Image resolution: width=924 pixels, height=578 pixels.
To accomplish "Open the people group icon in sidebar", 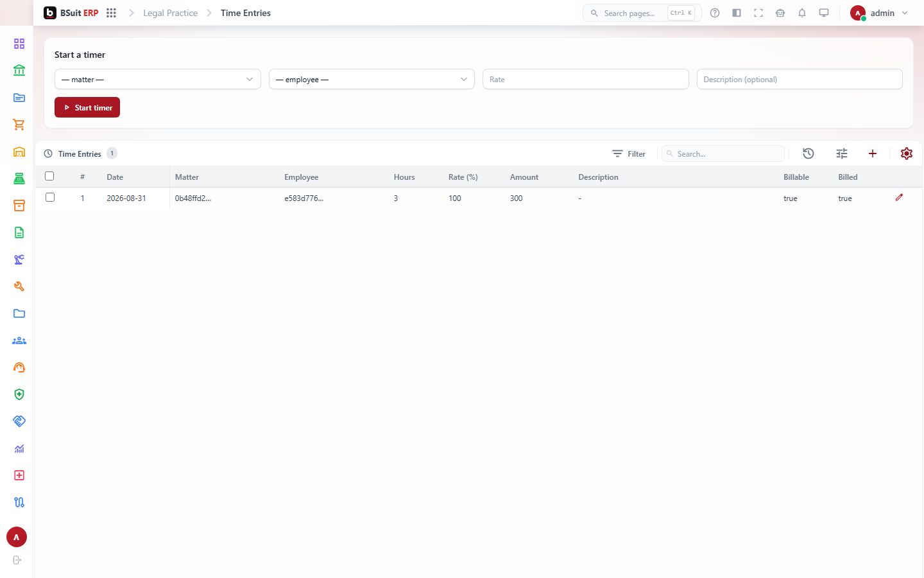I will [x=19, y=340].
